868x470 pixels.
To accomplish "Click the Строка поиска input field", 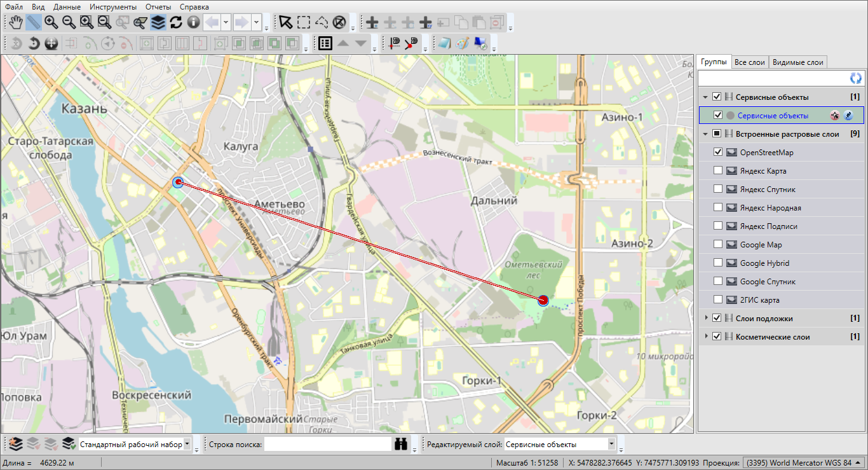I will coord(327,444).
